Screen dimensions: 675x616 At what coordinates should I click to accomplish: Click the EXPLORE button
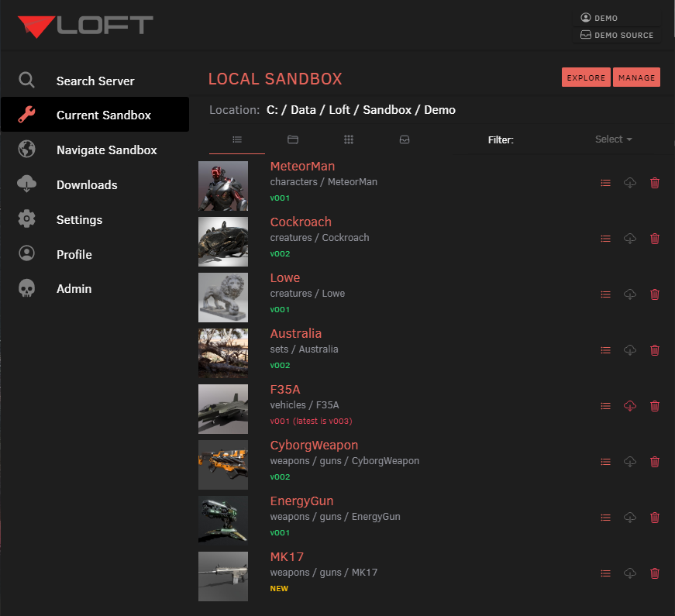(586, 77)
